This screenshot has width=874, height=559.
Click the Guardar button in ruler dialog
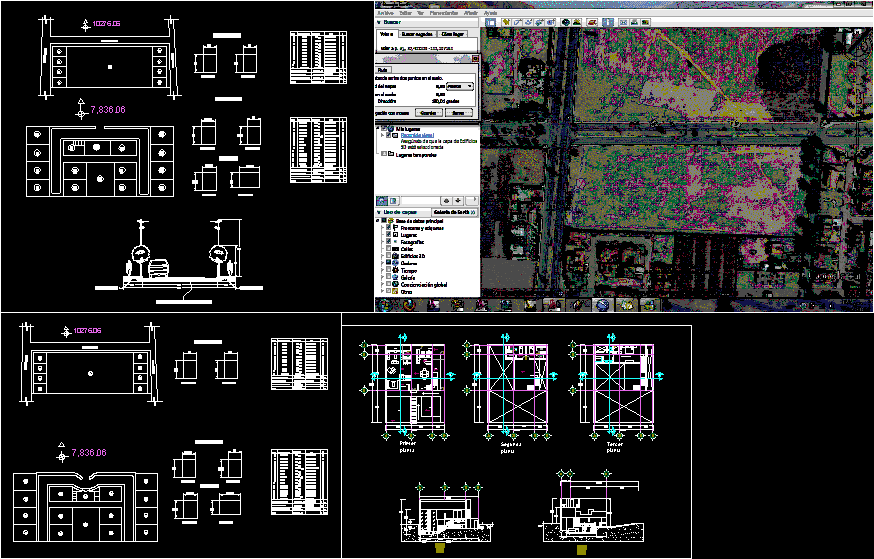pyautogui.click(x=427, y=113)
